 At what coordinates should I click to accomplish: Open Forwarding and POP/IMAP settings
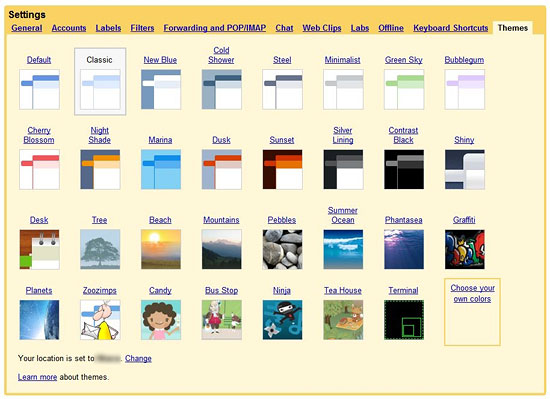pos(215,28)
